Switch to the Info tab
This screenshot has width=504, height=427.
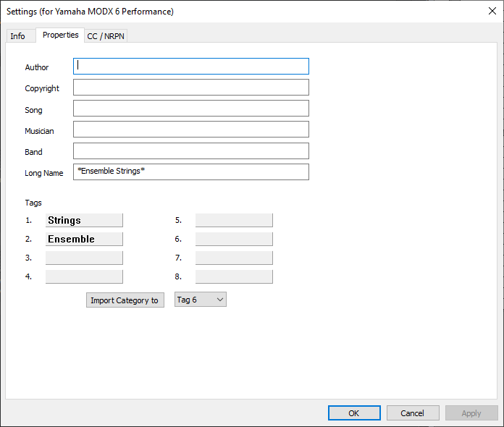tap(20, 36)
